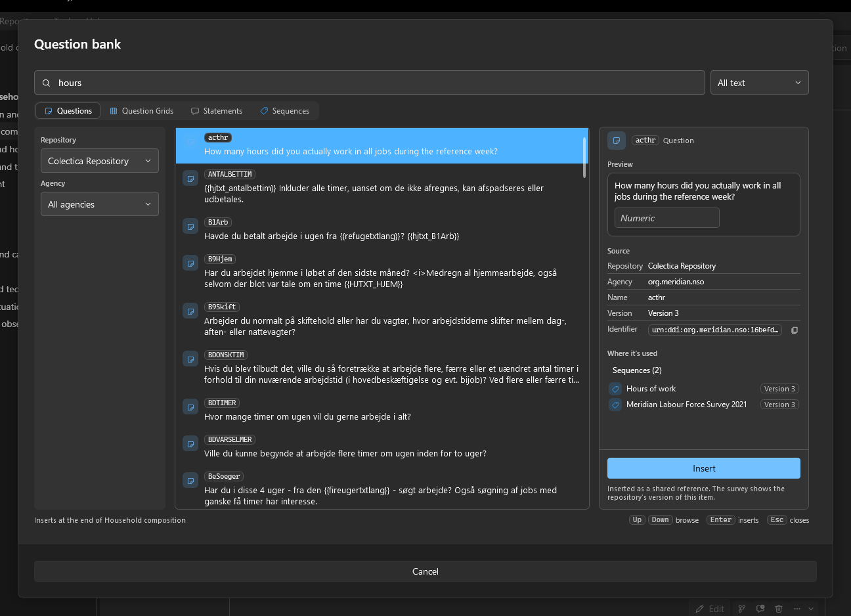Select the acthr question row

[382, 145]
